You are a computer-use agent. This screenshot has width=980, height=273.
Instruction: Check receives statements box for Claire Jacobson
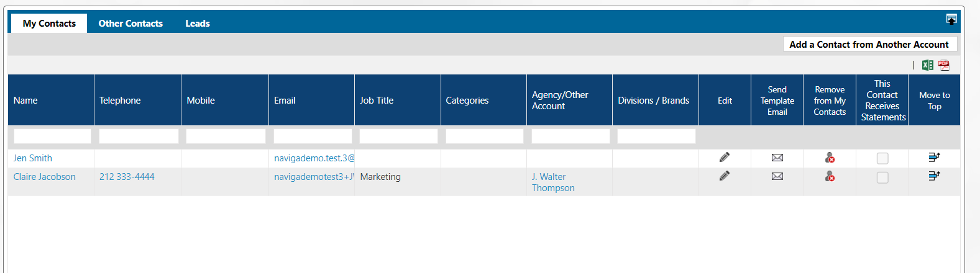point(882,178)
